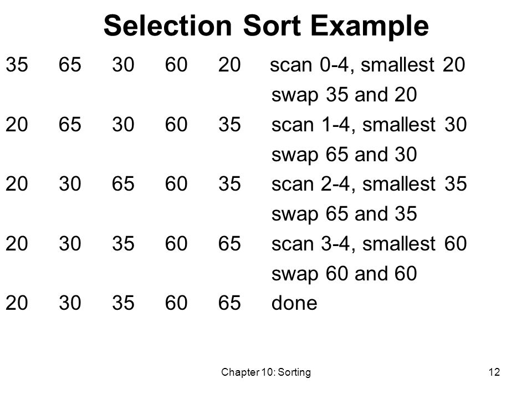The height and width of the screenshot is (399, 532).
Task: Select the 'swap 65 and 35' line
Action: pos(344,214)
